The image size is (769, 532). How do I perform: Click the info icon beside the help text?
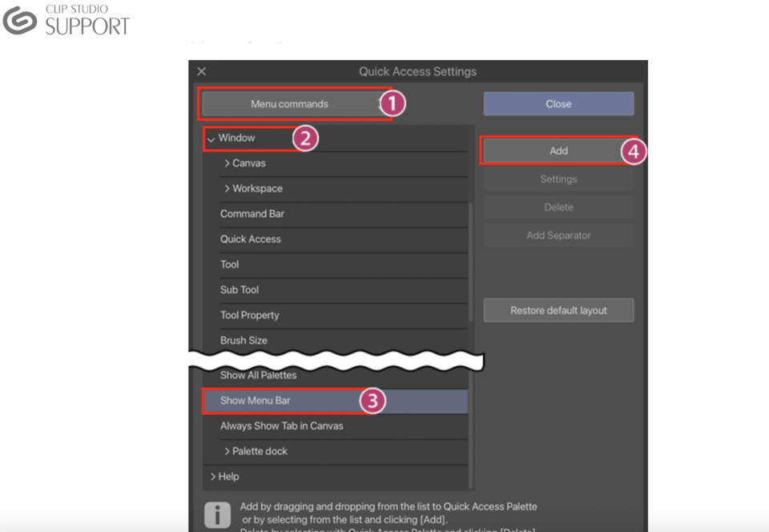[217, 515]
